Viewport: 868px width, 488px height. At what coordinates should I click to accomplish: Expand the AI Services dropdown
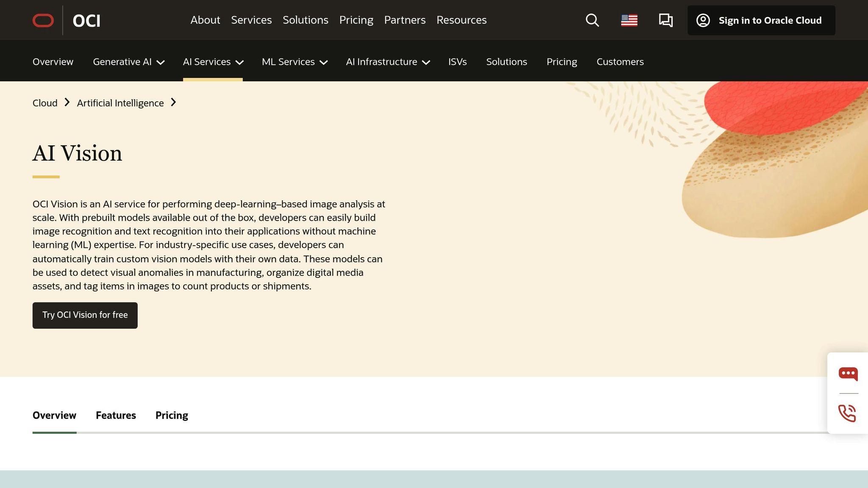point(213,62)
